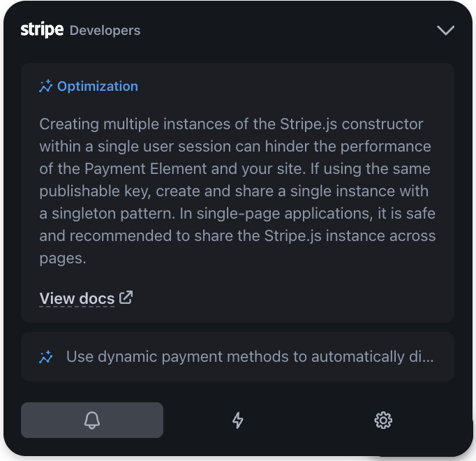
Task: Expand the dynamic payment methods suggestion
Action: tap(237, 357)
